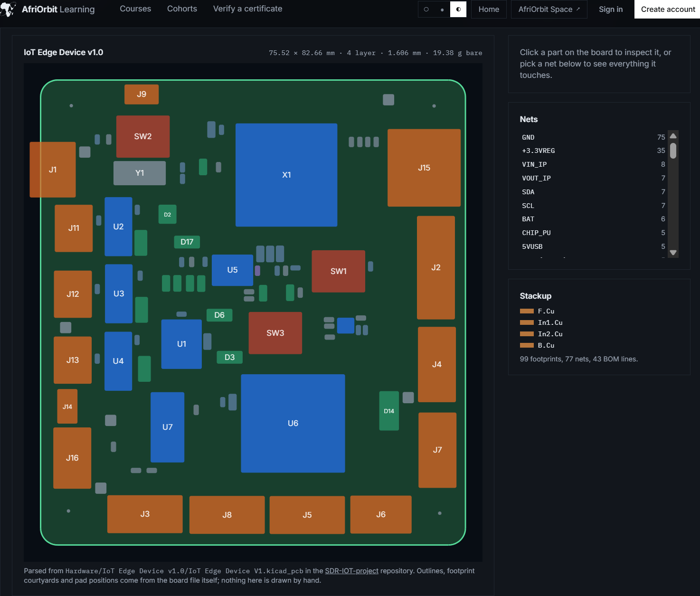Inspect the U4 chip
700x596 pixels.
click(x=118, y=361)
